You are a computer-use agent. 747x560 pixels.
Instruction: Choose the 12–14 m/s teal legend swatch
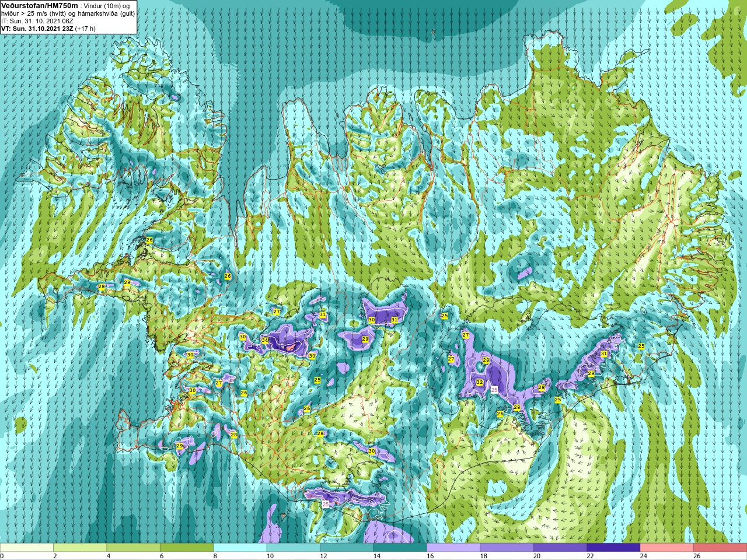pyautogui.click(x=347, y=548)
